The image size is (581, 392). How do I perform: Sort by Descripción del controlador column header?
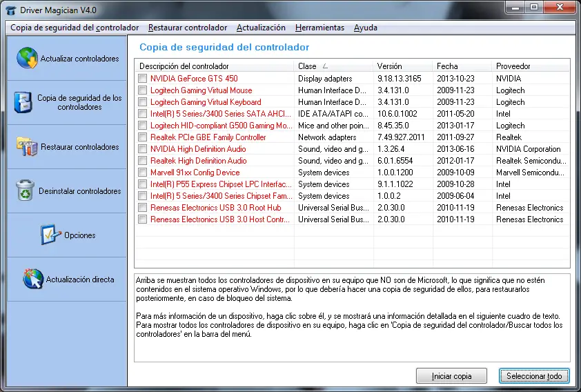click(214, 66)
